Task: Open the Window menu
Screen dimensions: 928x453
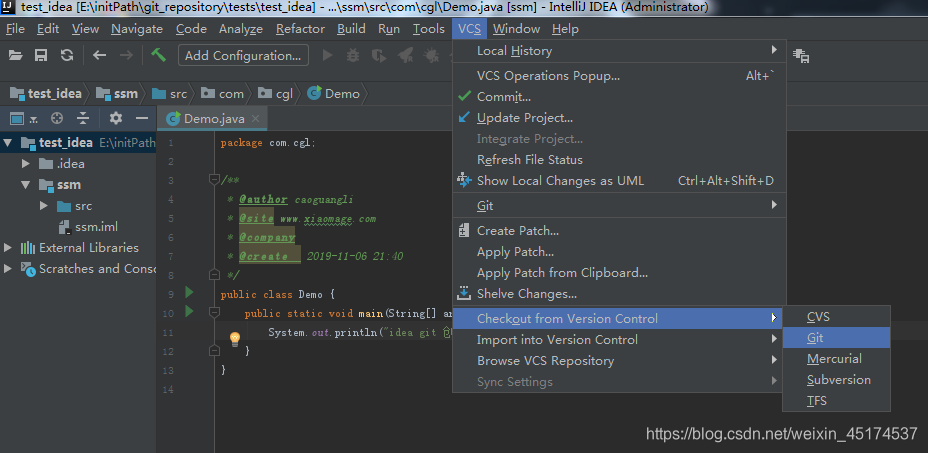Action: 516,28
